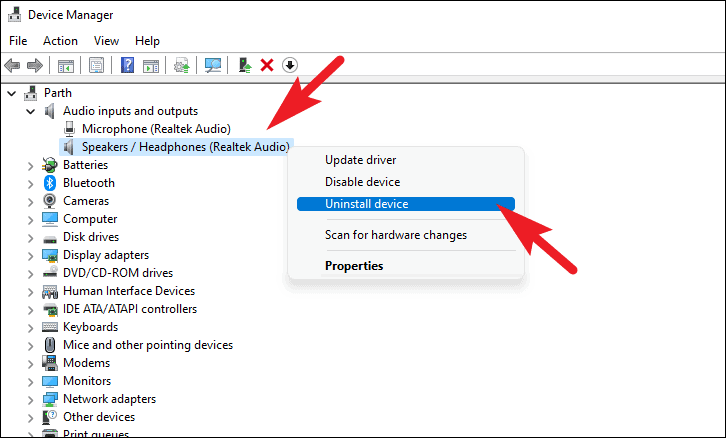Click the Enable device toolbar icon
726x438 pixels.
tap(244, 65)
